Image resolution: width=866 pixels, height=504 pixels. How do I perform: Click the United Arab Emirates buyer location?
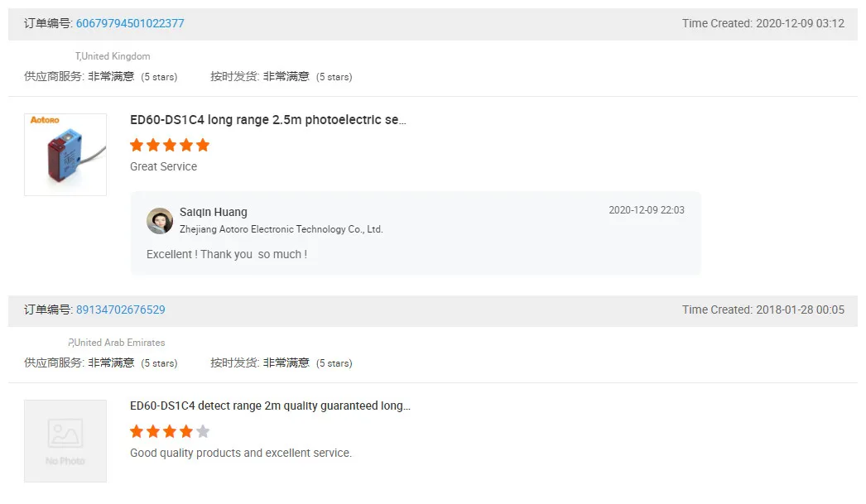(x=118, y=343)
